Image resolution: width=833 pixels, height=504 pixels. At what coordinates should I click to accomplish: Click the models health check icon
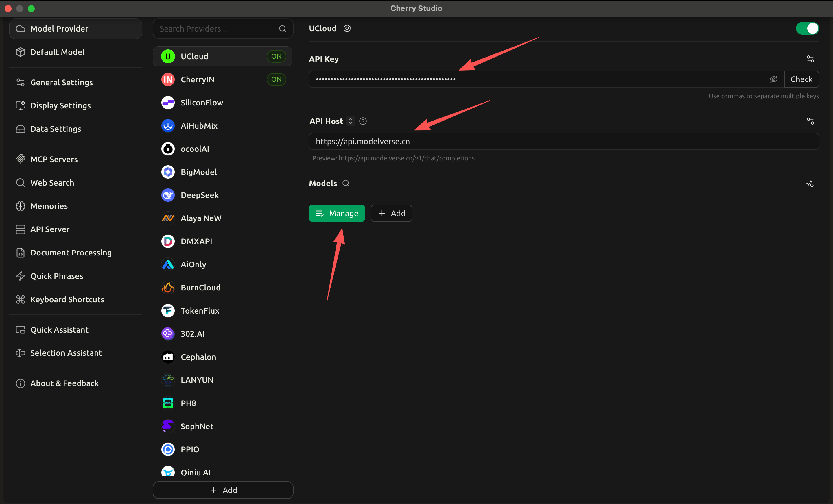[810, 184]
